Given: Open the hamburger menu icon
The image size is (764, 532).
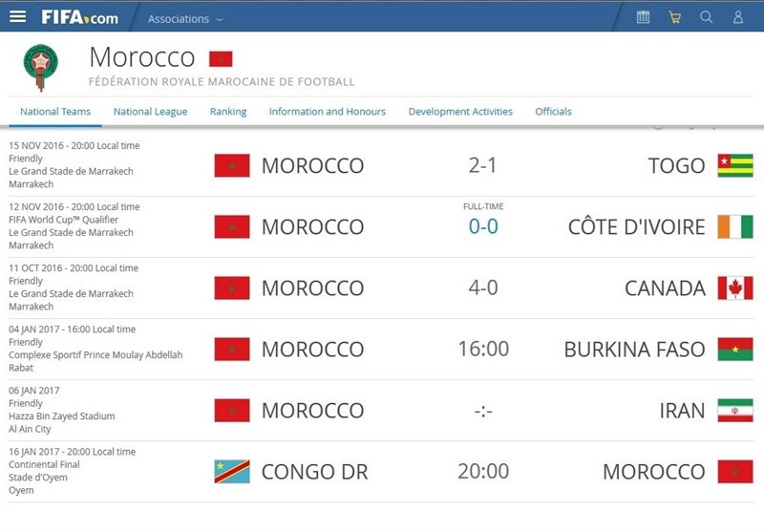Looking at the screenshot, I should [x=17, y=17].
